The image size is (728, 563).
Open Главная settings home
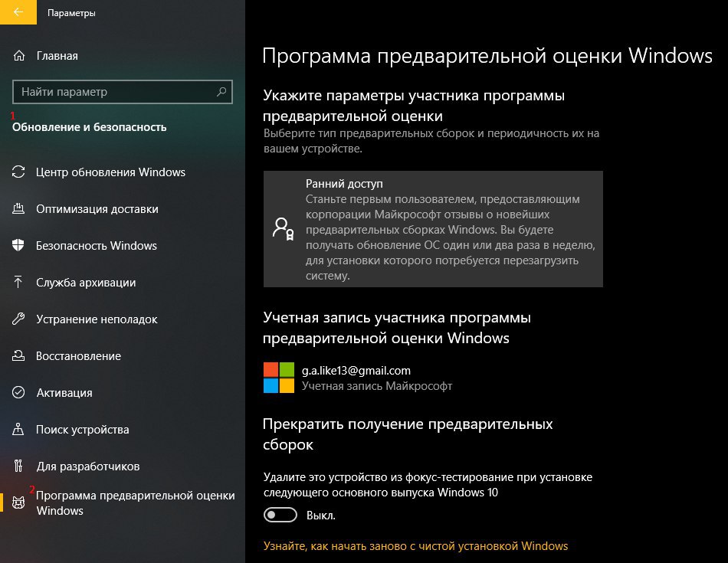(x=57, y=56)
